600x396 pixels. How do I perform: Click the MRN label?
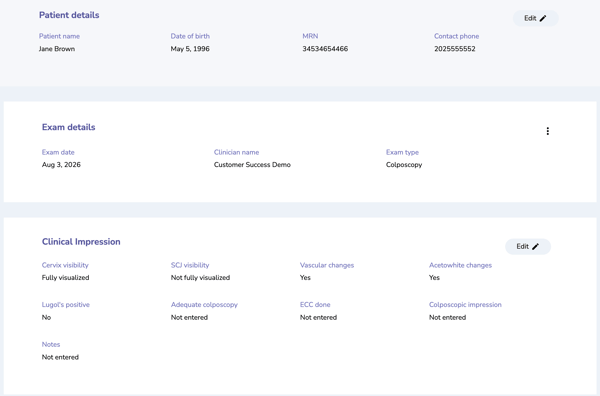[310, 36]
